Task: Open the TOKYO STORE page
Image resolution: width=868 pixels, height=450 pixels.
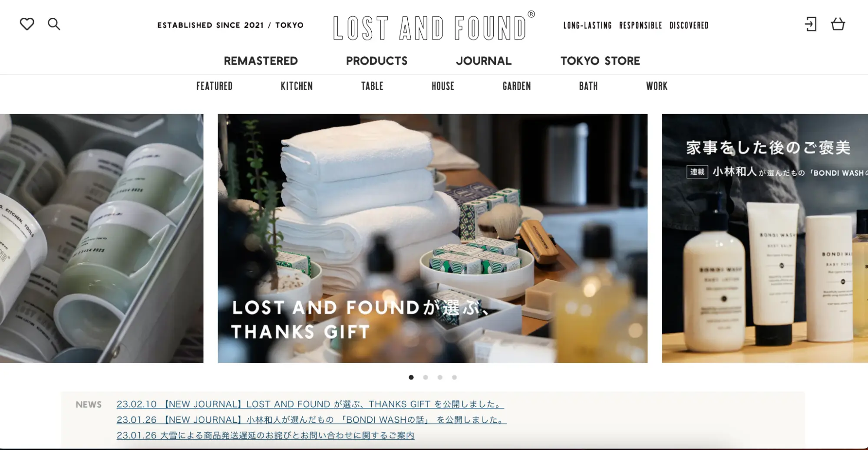Action: click(600, 61)
